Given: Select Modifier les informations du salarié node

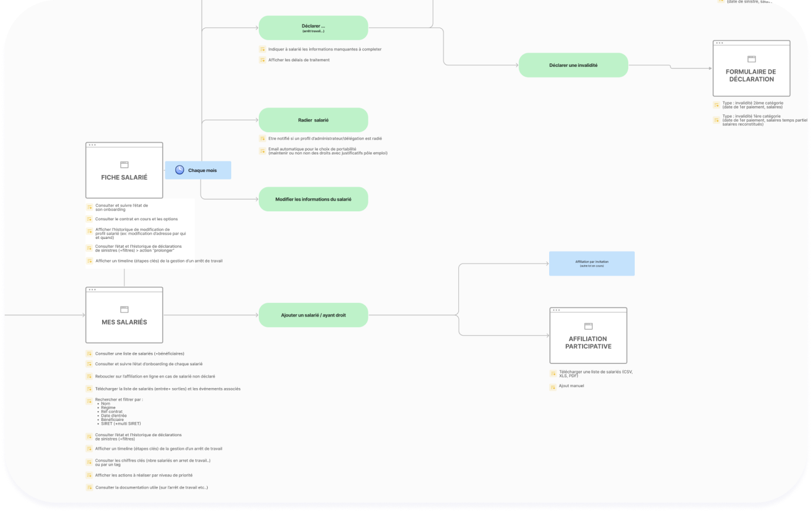Looking at the screenshot, I should click(313, 199).
